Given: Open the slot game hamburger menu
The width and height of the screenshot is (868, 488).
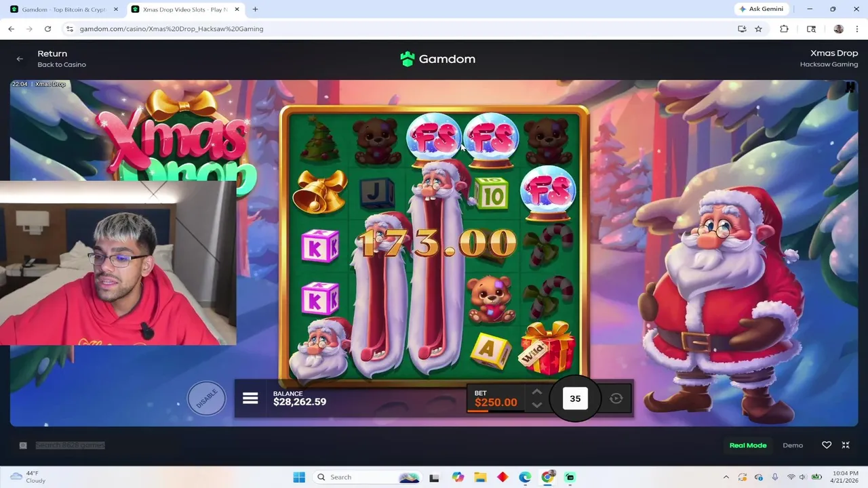Looking at the screenshot, I should pos(250,398).
